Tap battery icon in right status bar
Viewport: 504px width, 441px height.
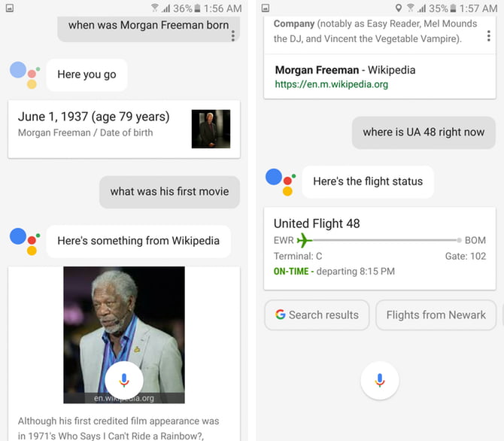453,8
